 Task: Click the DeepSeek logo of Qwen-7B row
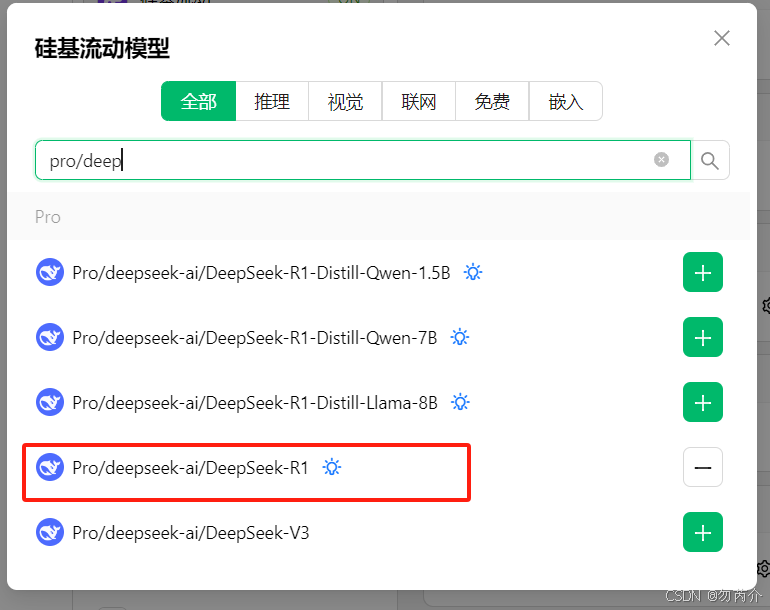click(x=50, y=337)
